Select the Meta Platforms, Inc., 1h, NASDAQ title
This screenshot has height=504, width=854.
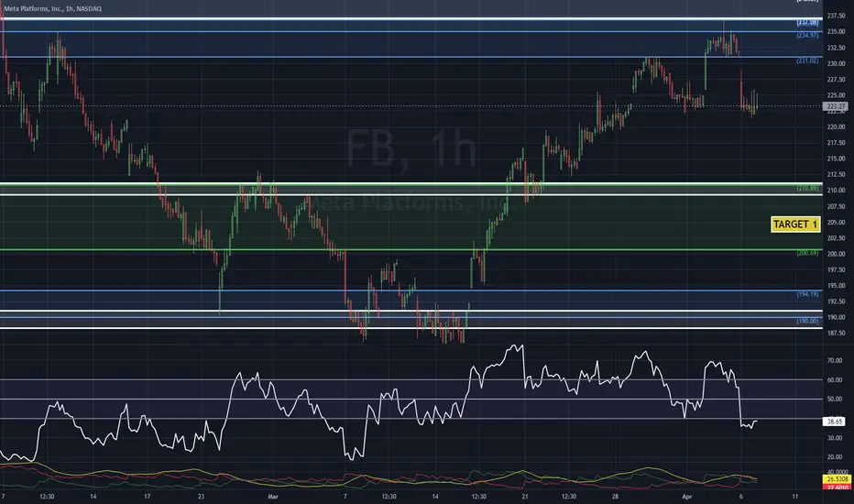[x=53, y=9]
